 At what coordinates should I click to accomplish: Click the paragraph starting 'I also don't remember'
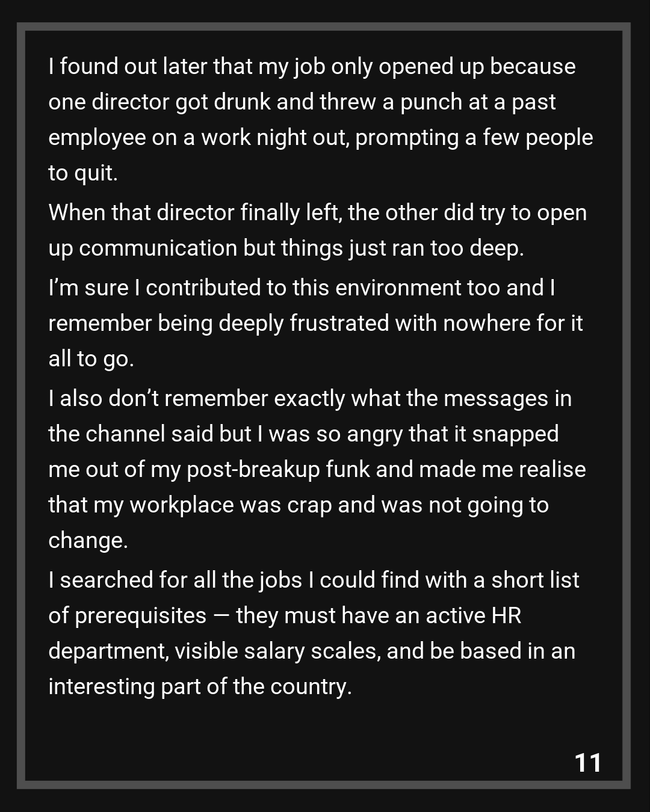317,469
